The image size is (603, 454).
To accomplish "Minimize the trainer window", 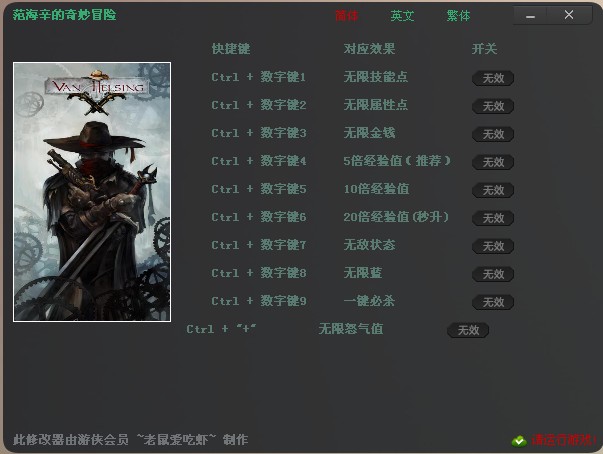I will (530, 16).
